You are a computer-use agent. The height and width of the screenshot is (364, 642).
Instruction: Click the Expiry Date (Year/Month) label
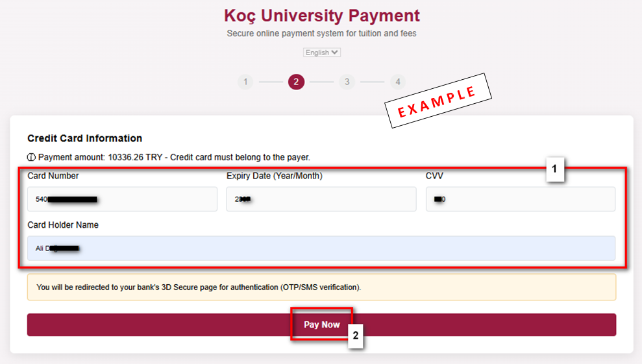tap(275, 176)
